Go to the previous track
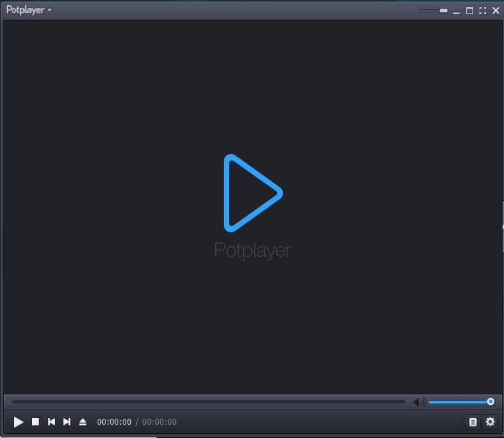The height and width of the screenshot is (438, 504). click(51, 421)
